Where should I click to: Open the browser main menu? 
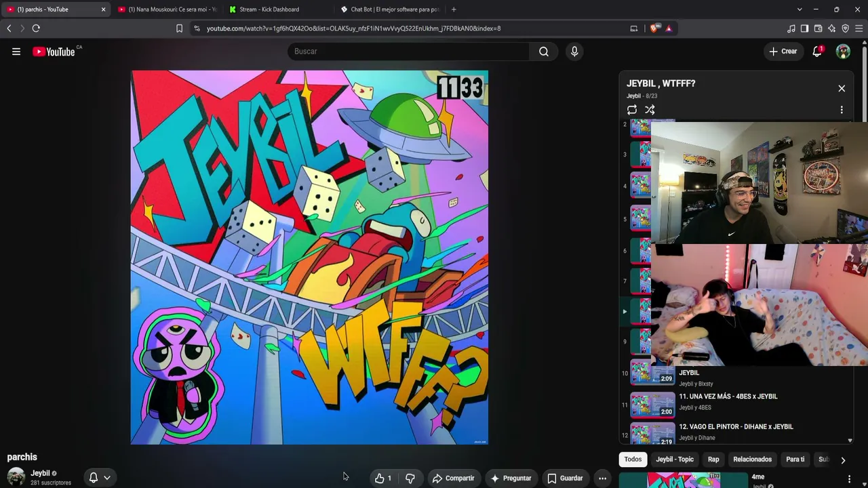(859, 28)
